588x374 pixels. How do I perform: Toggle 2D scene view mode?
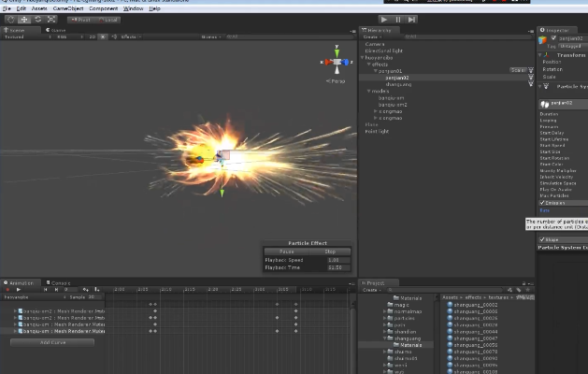(x=92, y=36)
